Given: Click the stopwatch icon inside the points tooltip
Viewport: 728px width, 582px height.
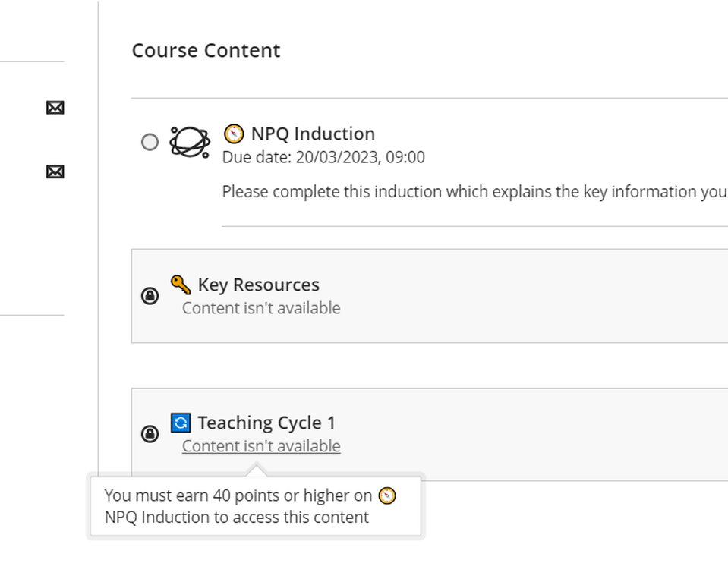Looking at the screenshot, I should tap(387, 495).
